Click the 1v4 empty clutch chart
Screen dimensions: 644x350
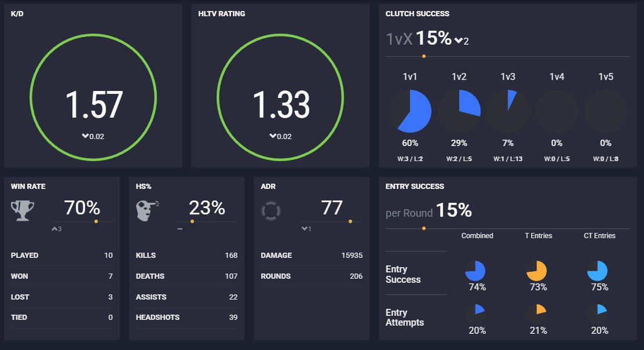(557, 111)
